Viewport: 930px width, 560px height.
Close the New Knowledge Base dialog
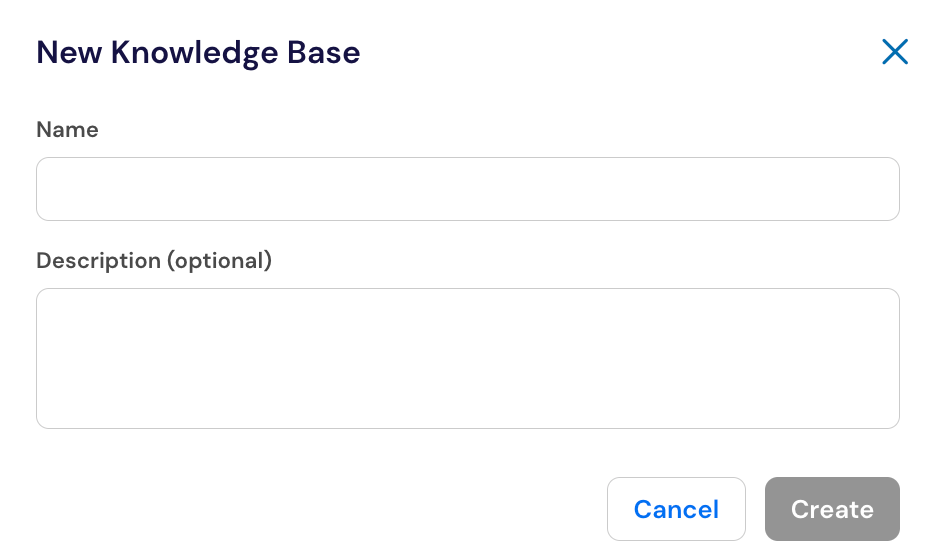(x=894, y=52)
